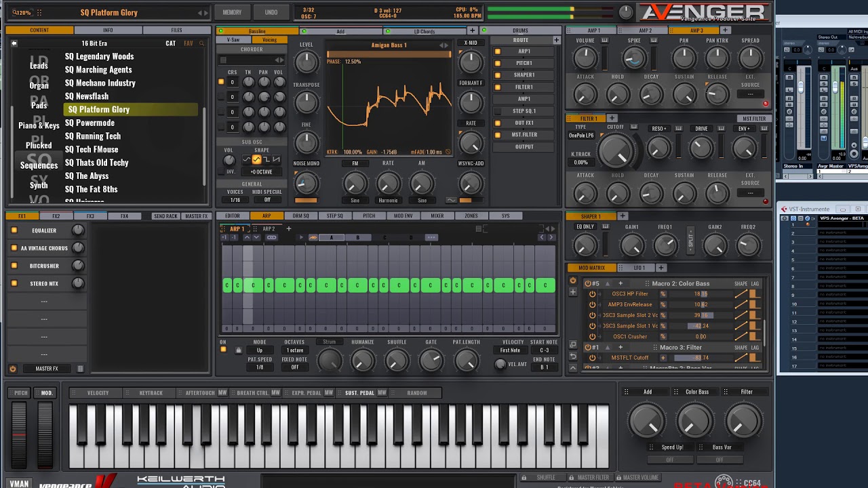The width and height of the screenshot is (868, 488).
Task: Select the LD Chords oscillator tab
Action: pos(425,31)
